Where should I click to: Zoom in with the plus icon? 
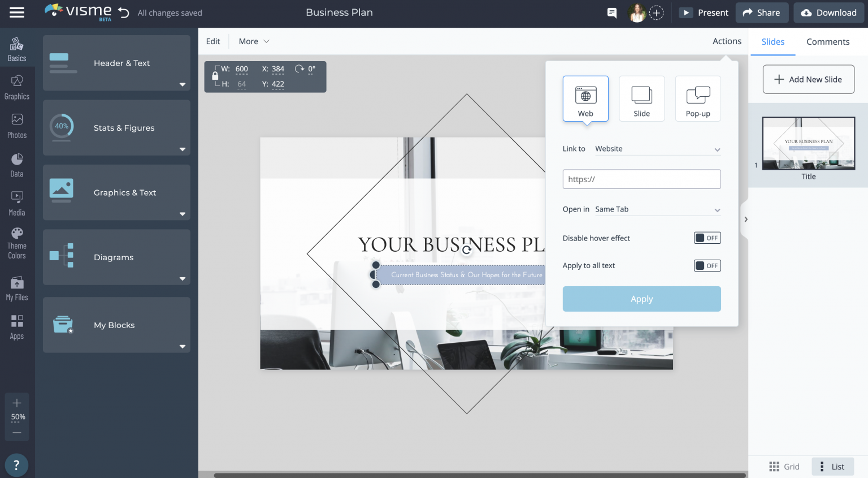click(17, 403)
